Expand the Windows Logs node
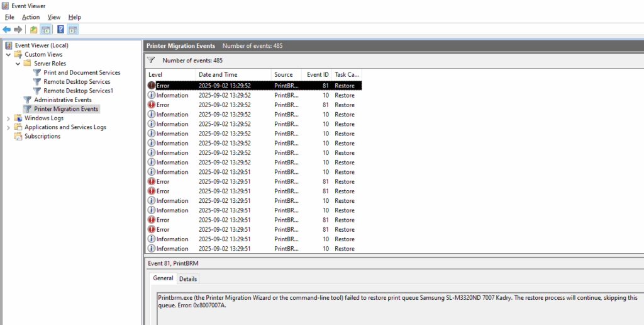644x325 pixels. (x=8, y=118)
